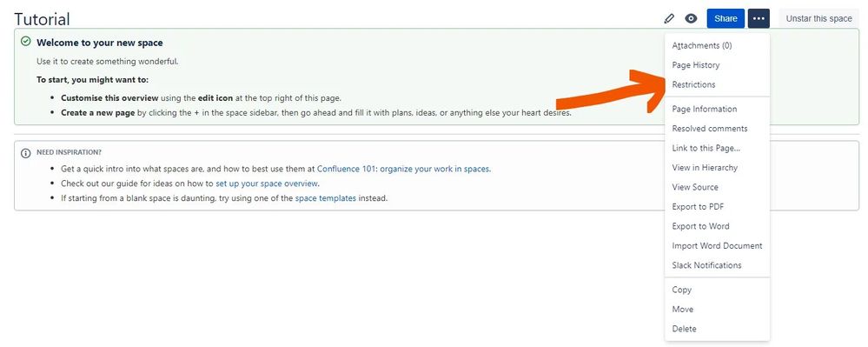Choose Import Word Document option
This screenshot has height=347, width=868.
tap(717, 245)
